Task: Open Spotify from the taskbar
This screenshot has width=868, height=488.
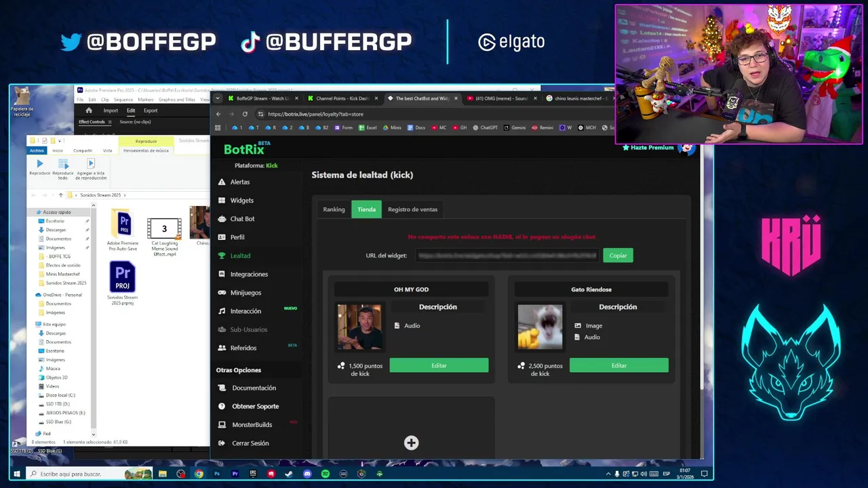Action: (325, 474)
